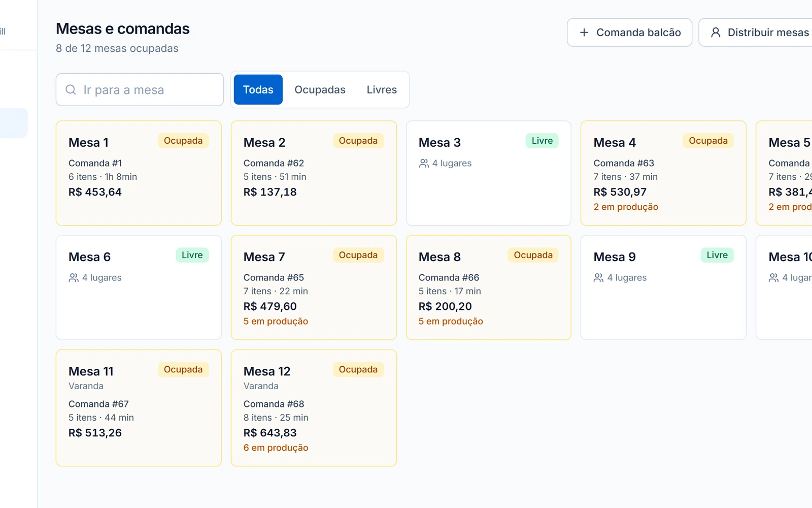Click the Livre badge on Mesa 3
This screenshot has height=508, width=812.
coord(542,141)
